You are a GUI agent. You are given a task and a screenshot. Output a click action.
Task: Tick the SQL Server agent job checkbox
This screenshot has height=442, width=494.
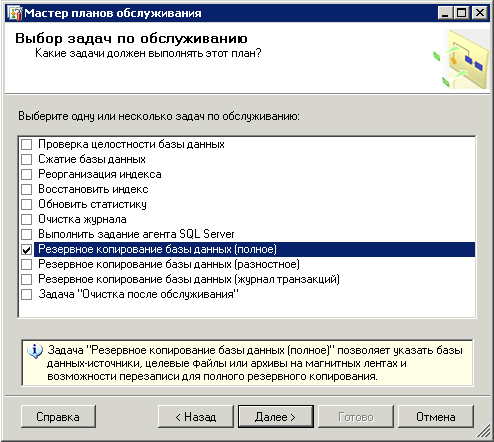(26, 234)
